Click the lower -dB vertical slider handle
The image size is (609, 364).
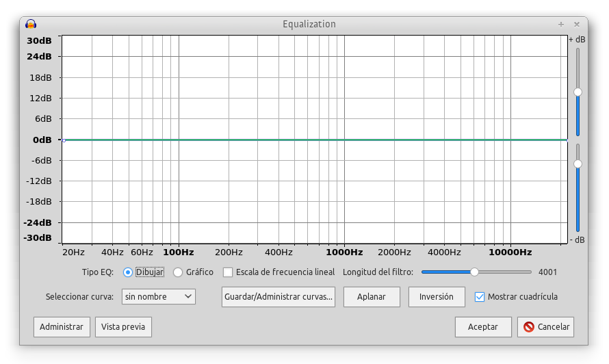(578, 164)
